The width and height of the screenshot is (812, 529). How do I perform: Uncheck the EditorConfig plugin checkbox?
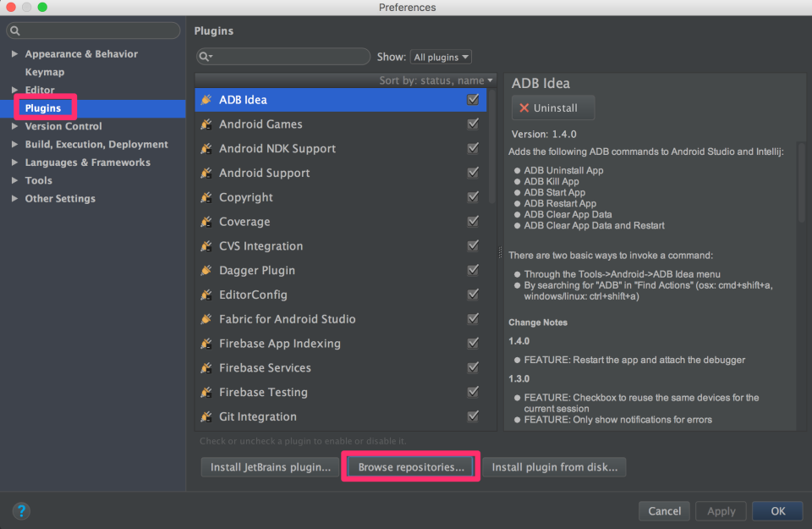pyautogui.click(x=473, y=295)
